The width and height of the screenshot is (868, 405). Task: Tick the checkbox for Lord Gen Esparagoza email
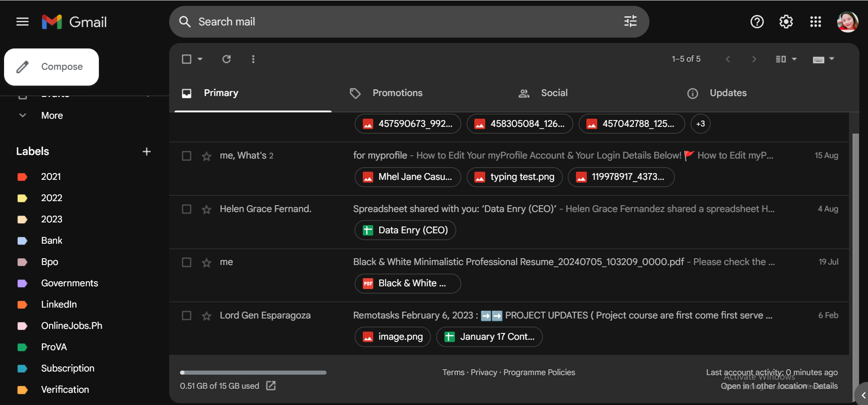[x=186, y=315]
